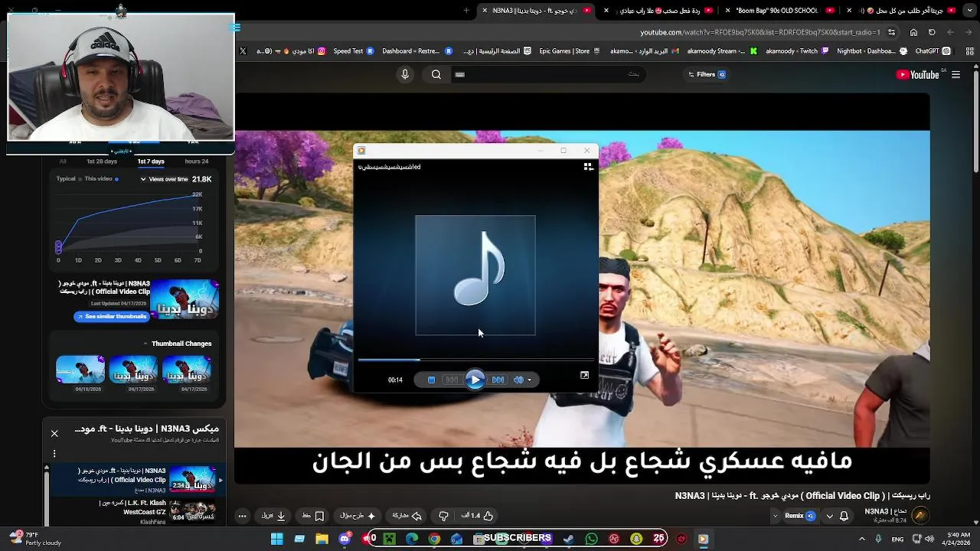Screen dimensions: 980x551
Task: Skip to next track in media player
Action: 498,380
